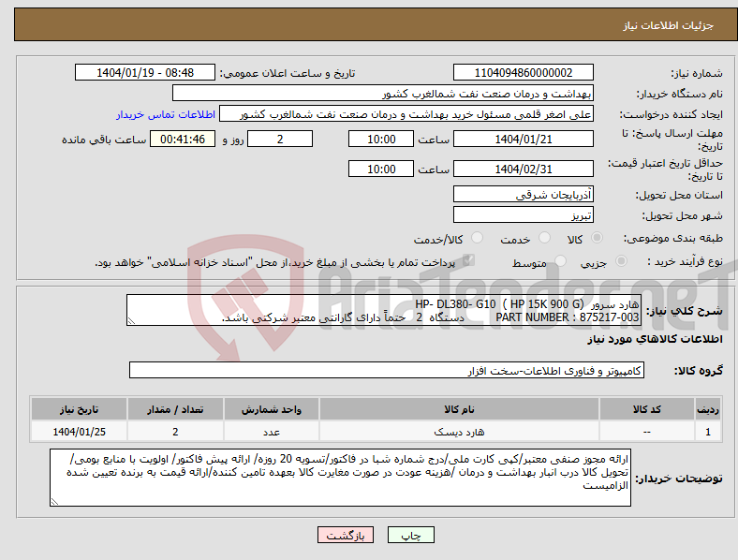This screenshot has height=560, width=738.
Task: Select the متوسط purchase type radio
Action: tap(560, 261)
